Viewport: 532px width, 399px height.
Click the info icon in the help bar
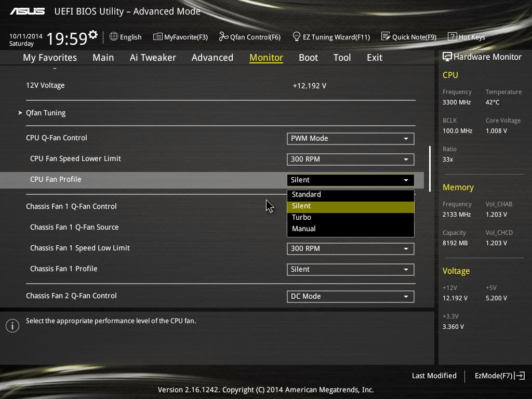point(12,326)
